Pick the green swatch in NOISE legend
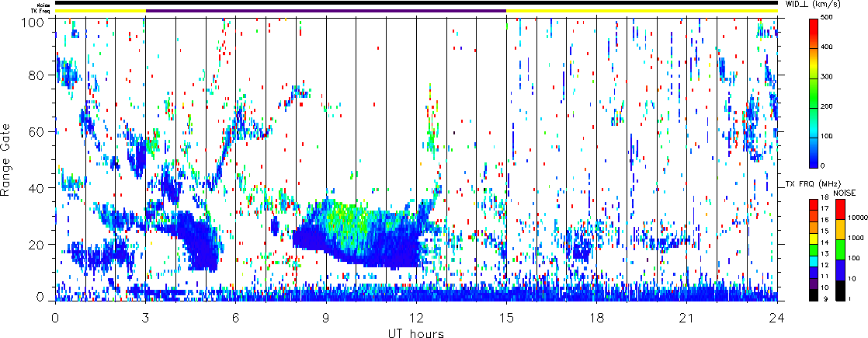Image resolution: width=868 pixels, height=338 pixels. (840, 249)
